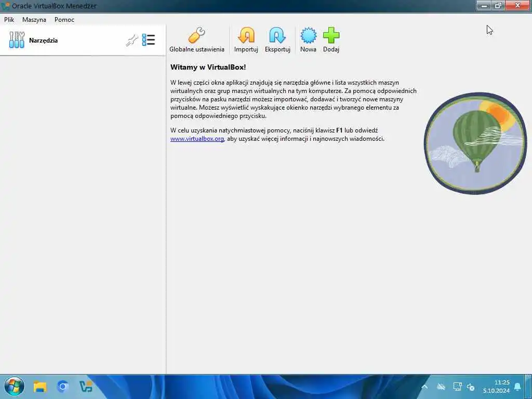Open the tray icon right of the chevron
The height and width of the screenshot is (399, 532).
tap(441, 387)
